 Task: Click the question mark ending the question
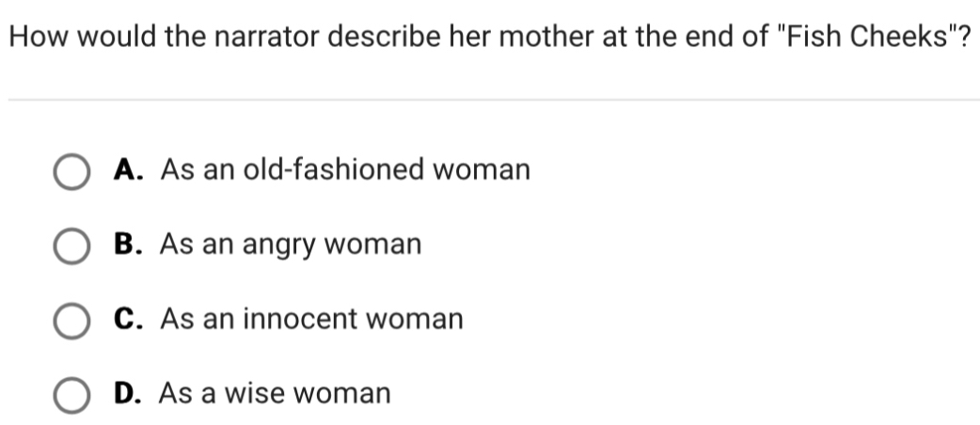coord(963,37)
